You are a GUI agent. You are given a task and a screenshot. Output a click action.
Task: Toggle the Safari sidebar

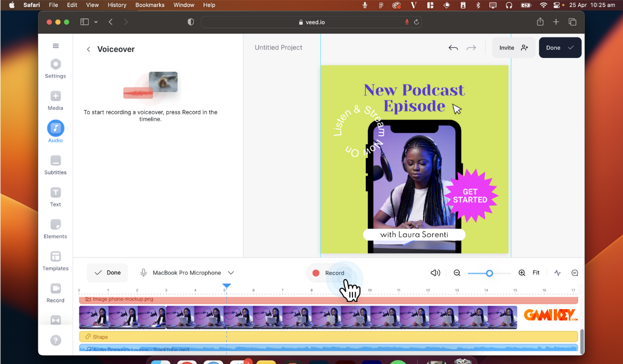(x=85, y=22)
